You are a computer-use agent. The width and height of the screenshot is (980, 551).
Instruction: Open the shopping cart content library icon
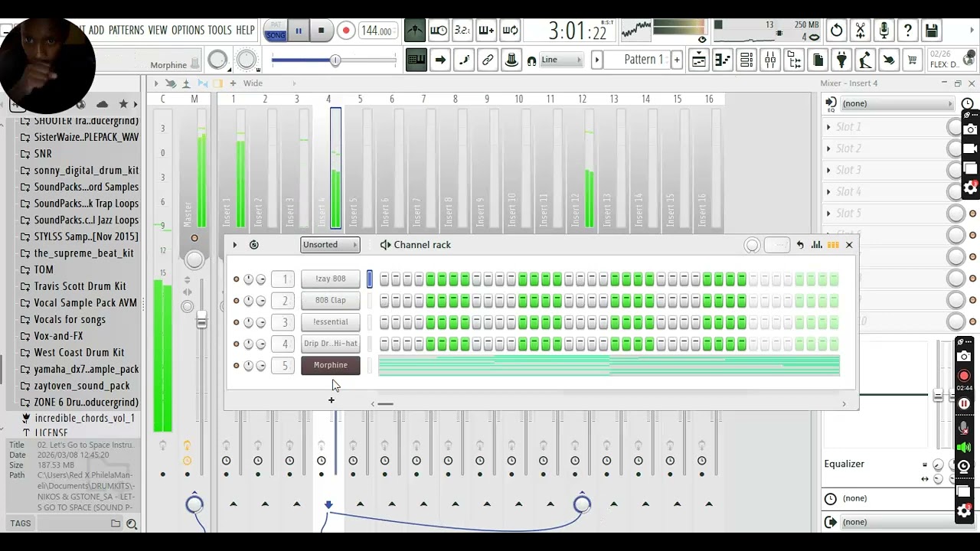[913, 60]
